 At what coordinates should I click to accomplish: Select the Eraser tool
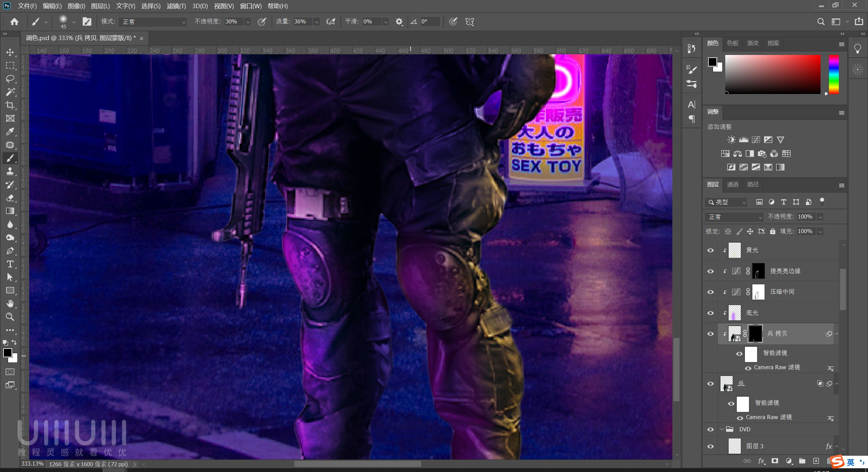click(x=10, y=198)
